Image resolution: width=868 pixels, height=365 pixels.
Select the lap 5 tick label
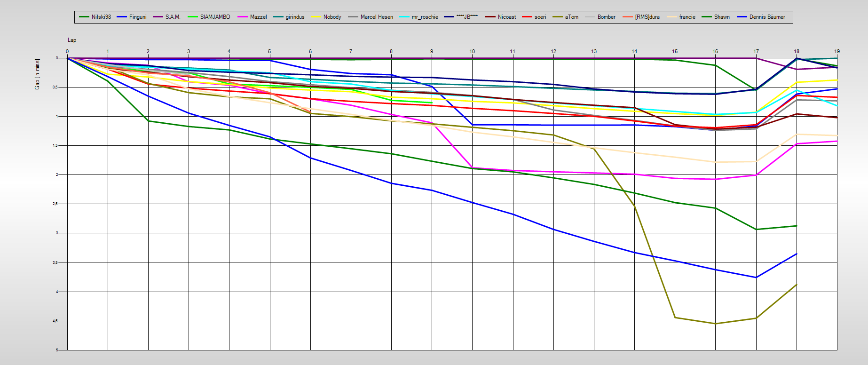pyautogui.click(x=269, y=51)
